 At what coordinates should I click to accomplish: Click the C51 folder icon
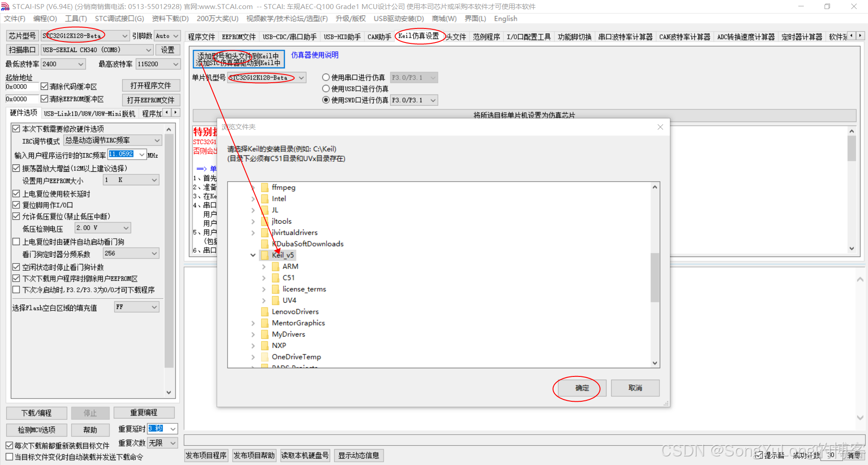[x=276, y=278]
